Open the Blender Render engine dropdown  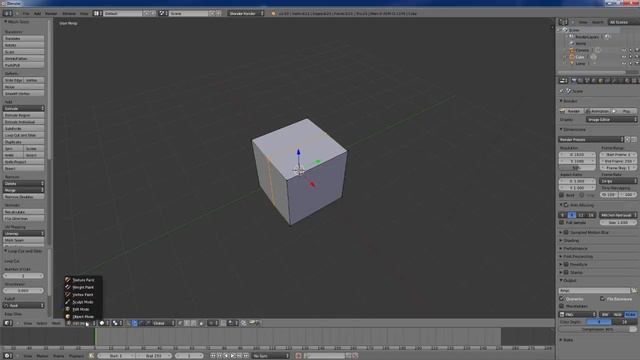pyautogui.click(x=246, y=13)
